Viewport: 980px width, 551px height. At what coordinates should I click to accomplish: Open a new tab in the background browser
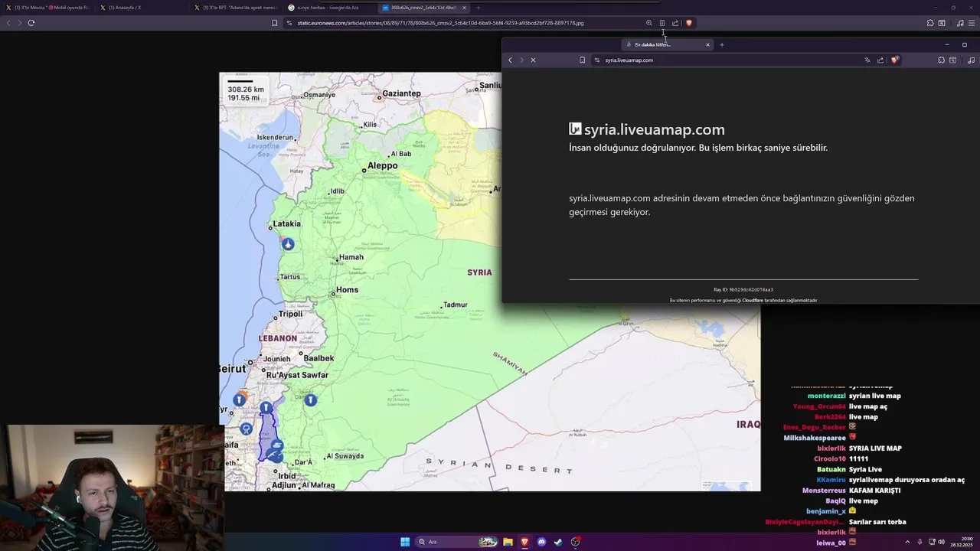478,8
